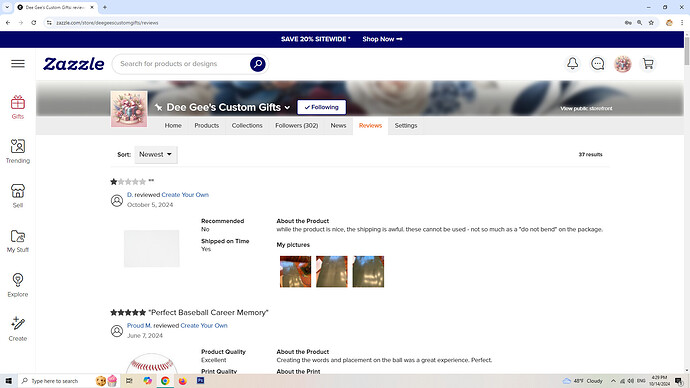Open the Followers (302) tab
The image size is (690, 388).
pos(297,125)
